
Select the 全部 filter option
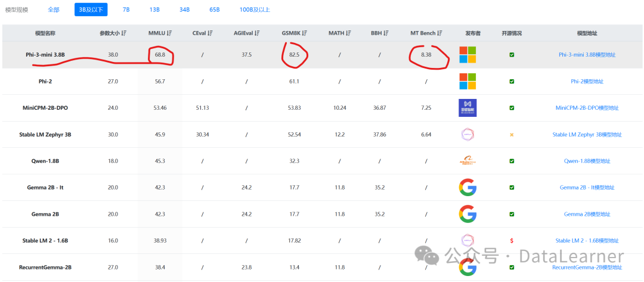(x=55, y=10)
